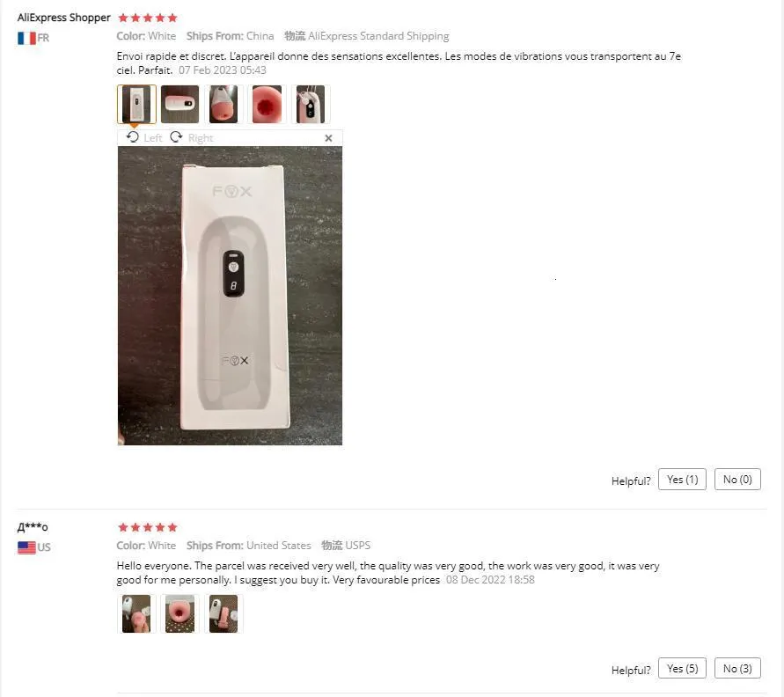
Task: Click No on Д***o's review helpfulness
Action: tap(737, 667)
